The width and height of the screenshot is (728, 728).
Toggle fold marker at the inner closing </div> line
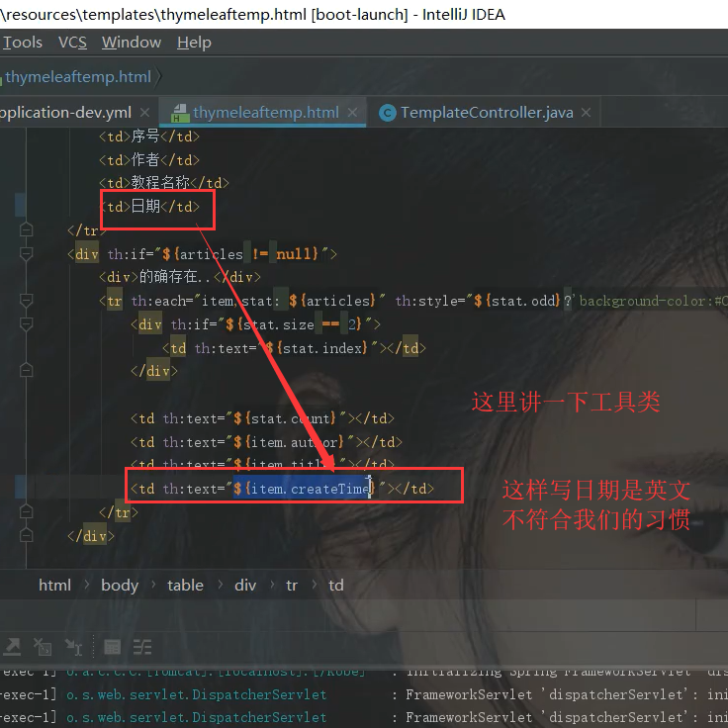[26, 371]
